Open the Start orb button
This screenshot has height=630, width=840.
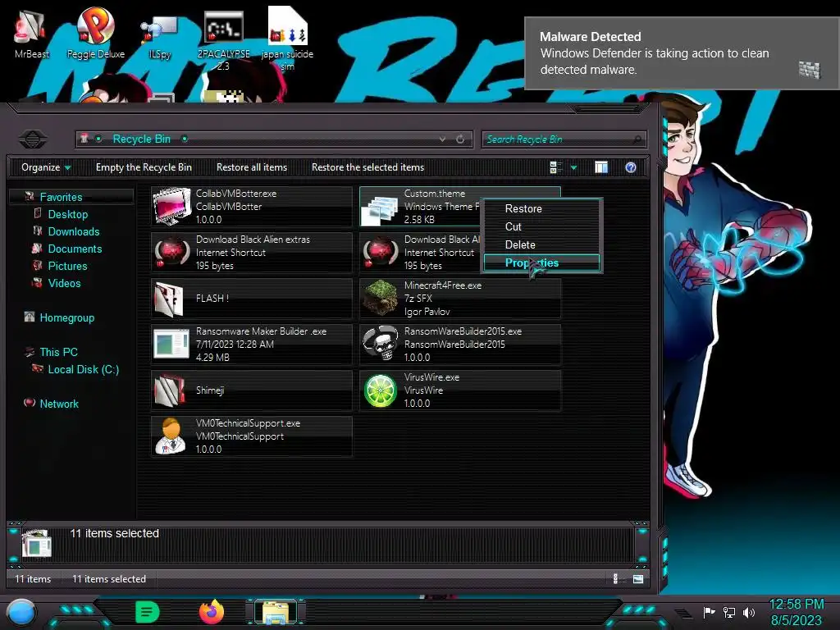coord(21,612)
